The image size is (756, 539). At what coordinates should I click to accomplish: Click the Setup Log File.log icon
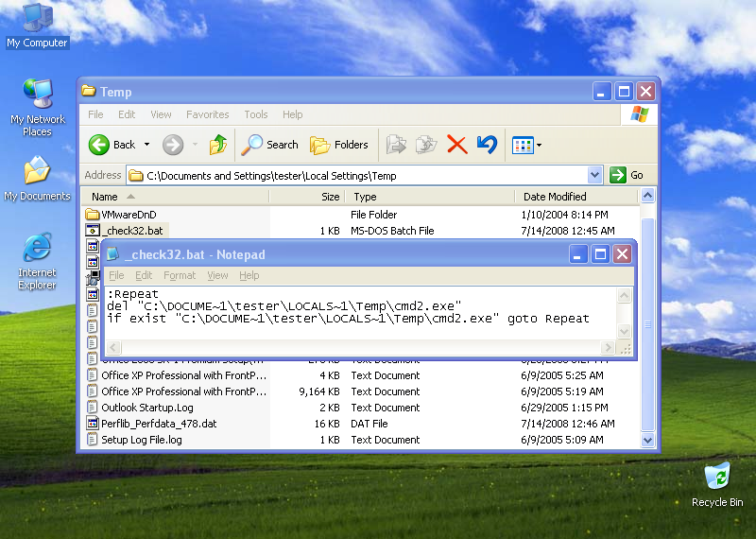click(x=92, y=439)
